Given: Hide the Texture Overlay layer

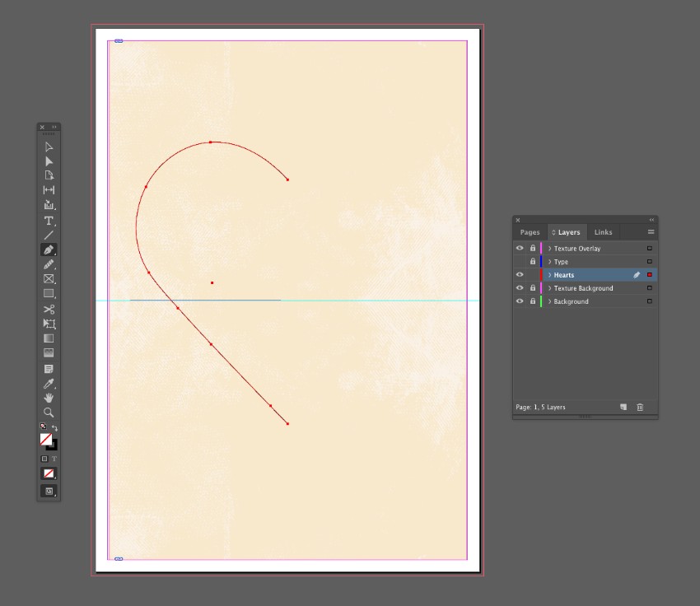Looking at the screenshot, I should coord(519,248).
